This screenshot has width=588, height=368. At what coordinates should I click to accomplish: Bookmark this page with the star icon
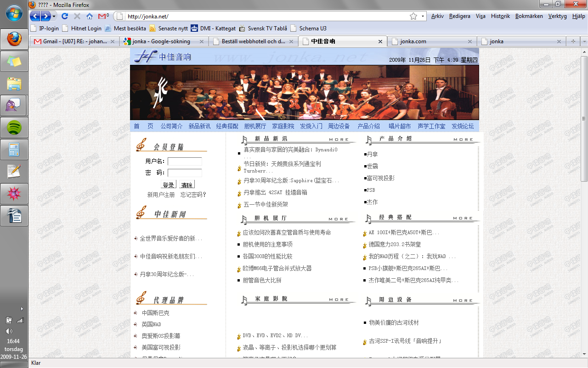[x=413, y=16]
